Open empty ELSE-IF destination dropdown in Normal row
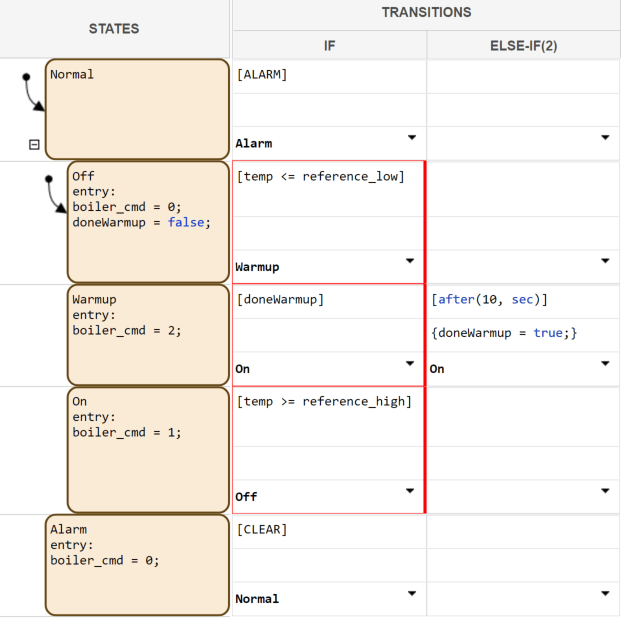Viewport: 626px width, 626px height. [605, 137]
